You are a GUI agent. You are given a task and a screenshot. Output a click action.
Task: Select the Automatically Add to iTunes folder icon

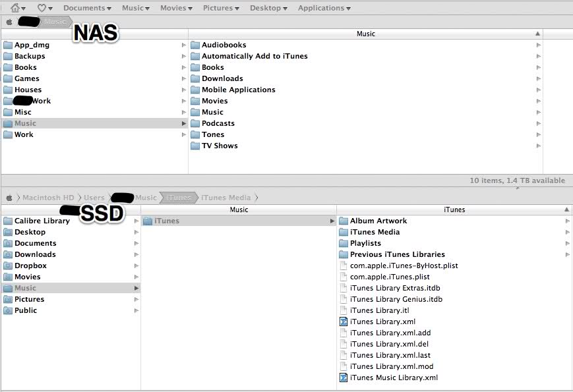pyautogui.click(x=195, y=56)
